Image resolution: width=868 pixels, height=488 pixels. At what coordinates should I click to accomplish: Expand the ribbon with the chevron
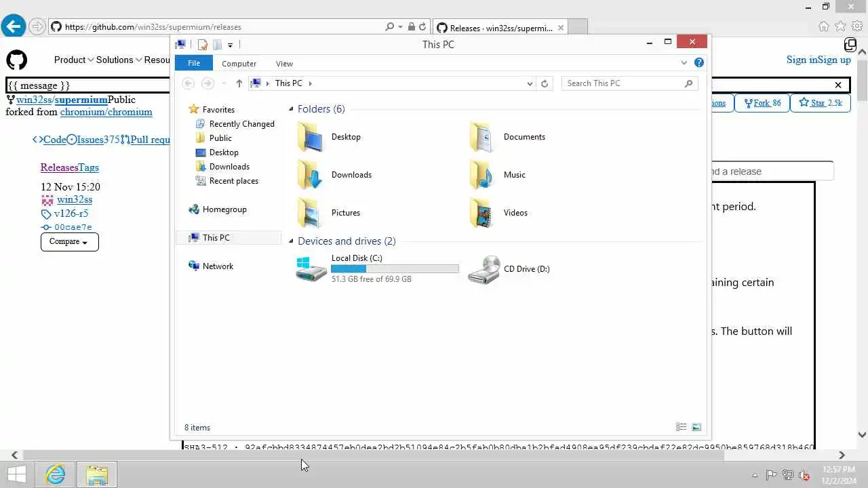point(684,63)
